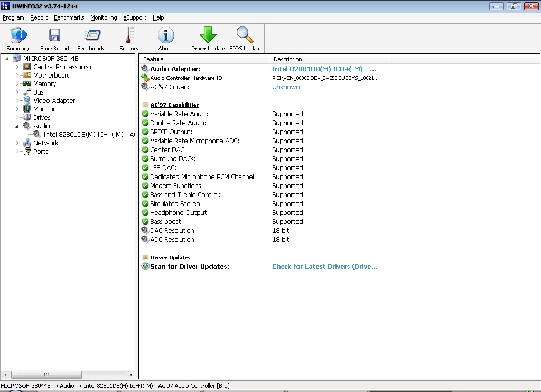Viewport: 541px width, 392px height.
Task: Select the Video Adapter tree item
Action: click(54, 101)
